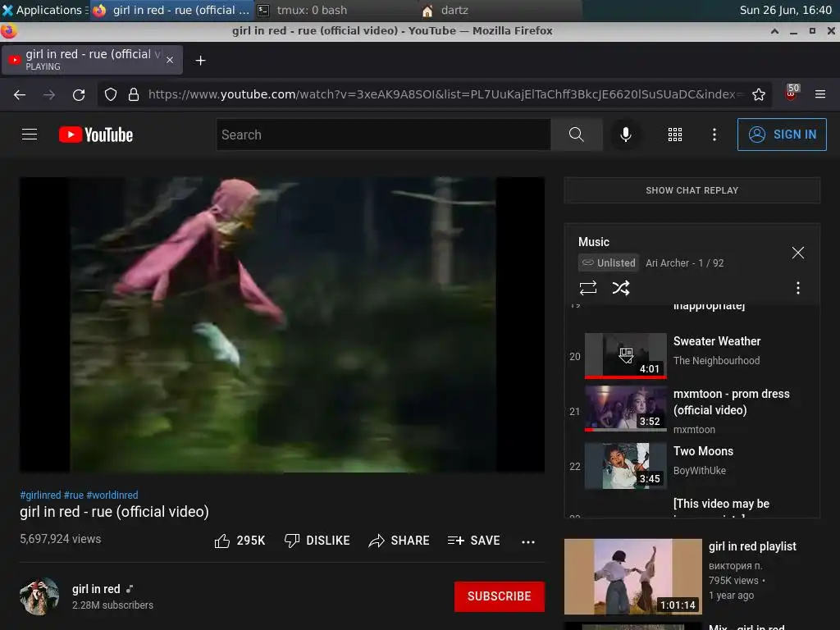
Task: Select '2.28M subscribers' text
Action: point(112,605)
